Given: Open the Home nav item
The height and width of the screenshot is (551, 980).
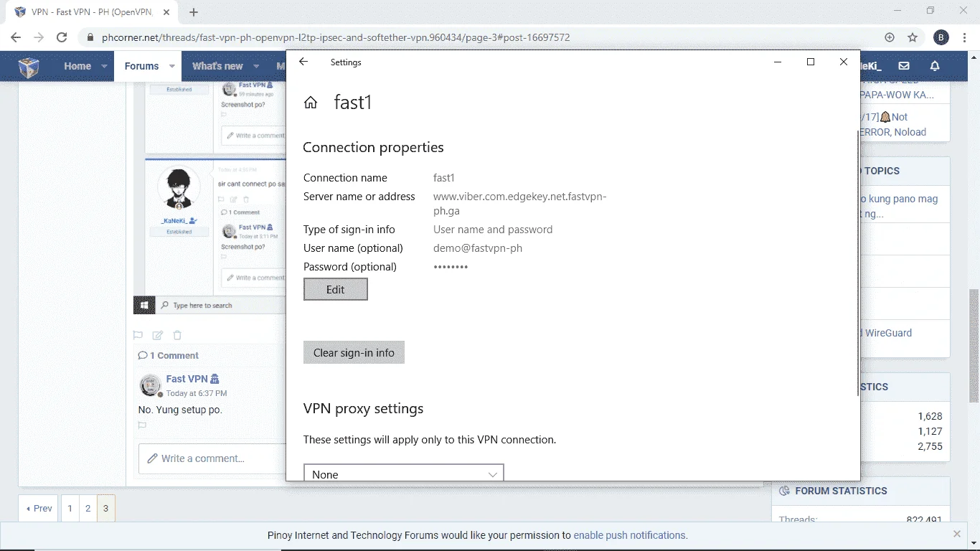Looking at the screenshot, I should (77, 66).
